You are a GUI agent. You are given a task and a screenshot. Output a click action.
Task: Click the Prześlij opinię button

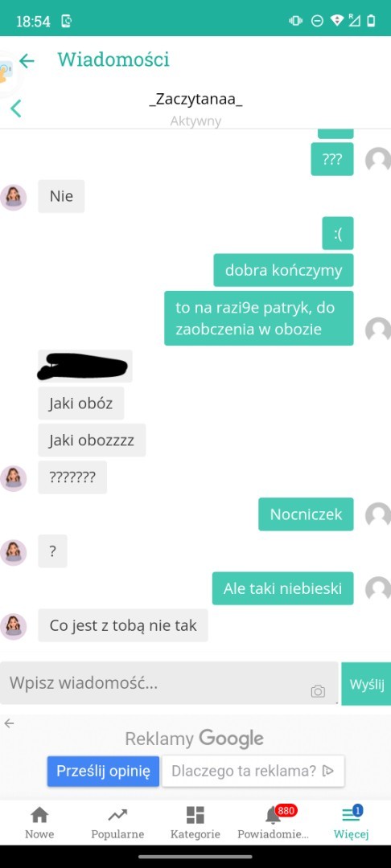coord(103,771)
